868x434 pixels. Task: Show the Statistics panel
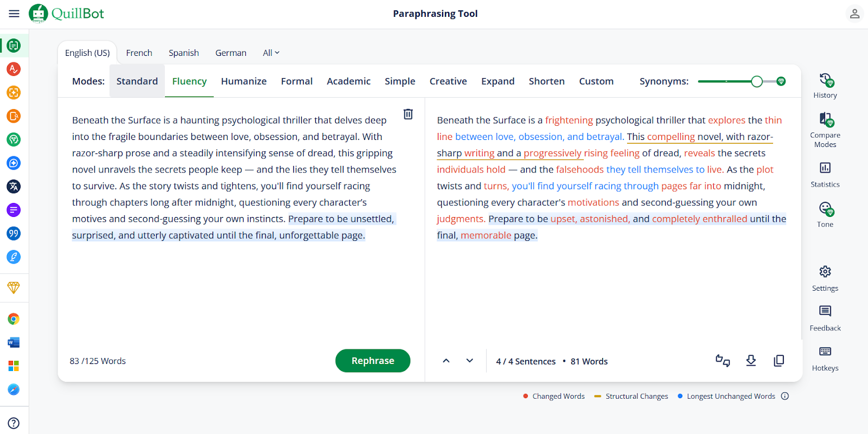[x=825, y=174]
